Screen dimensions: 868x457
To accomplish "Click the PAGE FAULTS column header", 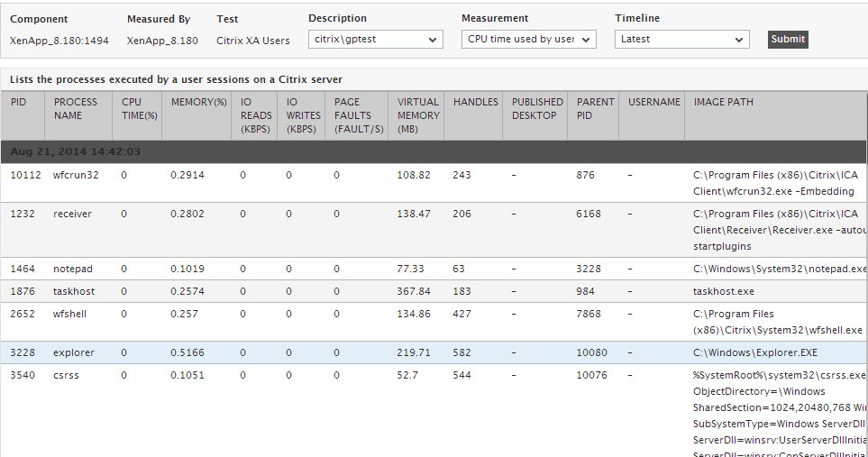I will 359,115.
